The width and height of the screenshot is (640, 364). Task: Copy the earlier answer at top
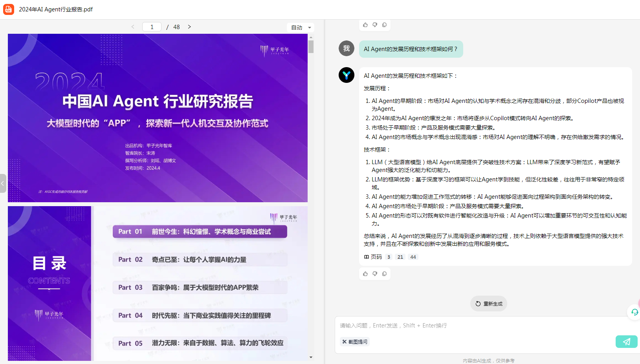[x=384, y=25]
